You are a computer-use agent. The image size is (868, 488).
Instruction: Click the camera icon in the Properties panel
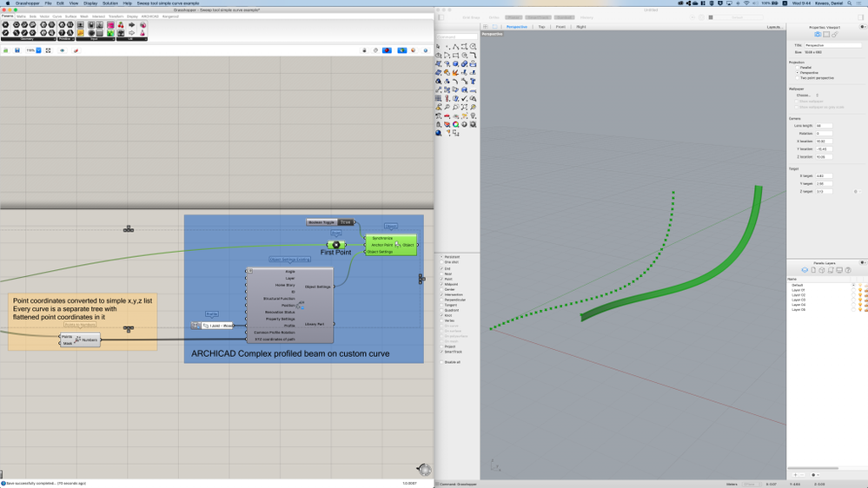pyautogui.click(x=818, y=35)
